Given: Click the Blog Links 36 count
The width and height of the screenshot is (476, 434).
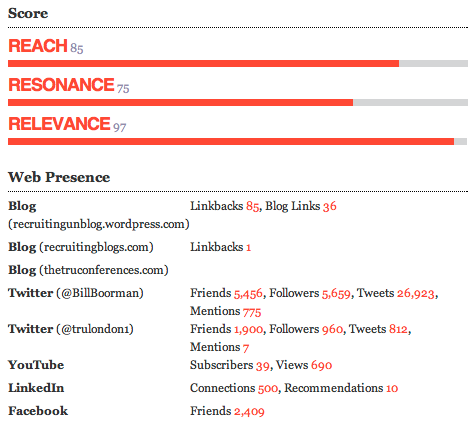Looking at the screenshot, I should click(330, 206).
